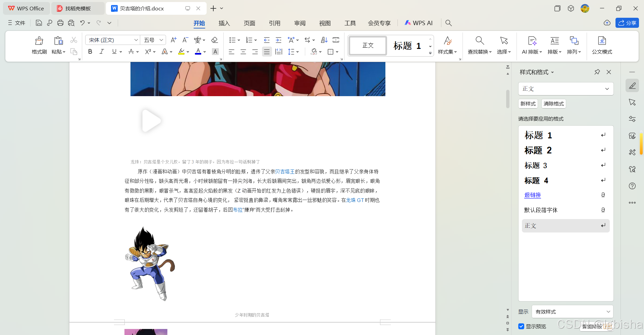Click the 新样式 button
Screen dimensions: 644x335
[528, 104]
